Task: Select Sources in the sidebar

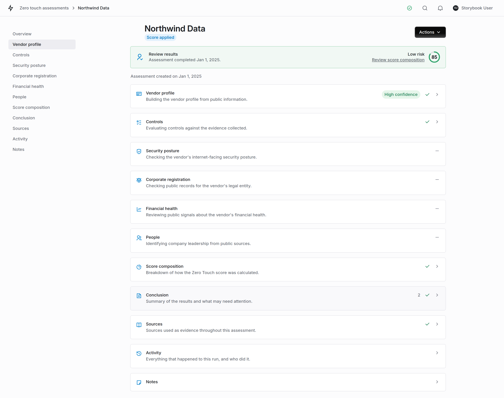Action: click(x=42, y=128)
